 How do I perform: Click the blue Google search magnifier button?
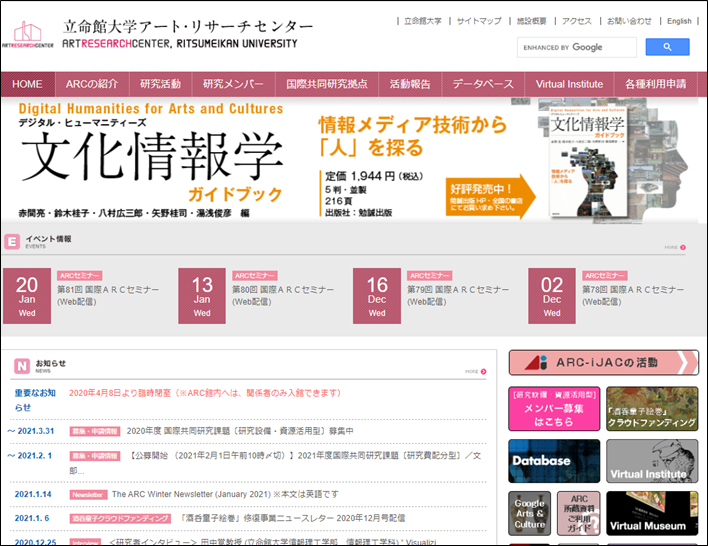click(667, 47)
